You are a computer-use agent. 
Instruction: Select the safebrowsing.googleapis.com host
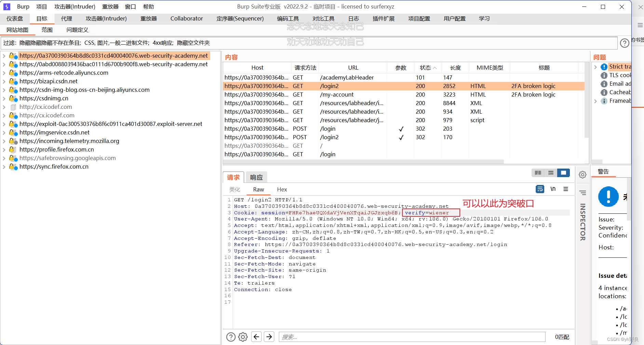click(x=68, y=158)
